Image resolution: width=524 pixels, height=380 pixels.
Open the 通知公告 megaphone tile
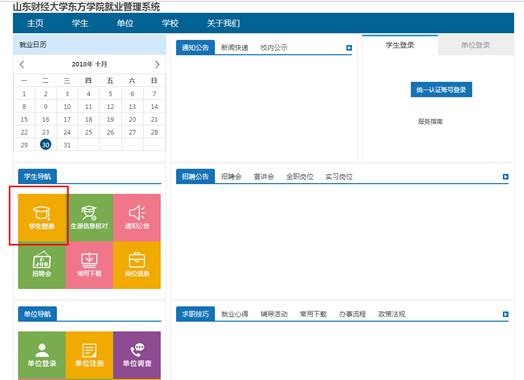pos(137,218)
